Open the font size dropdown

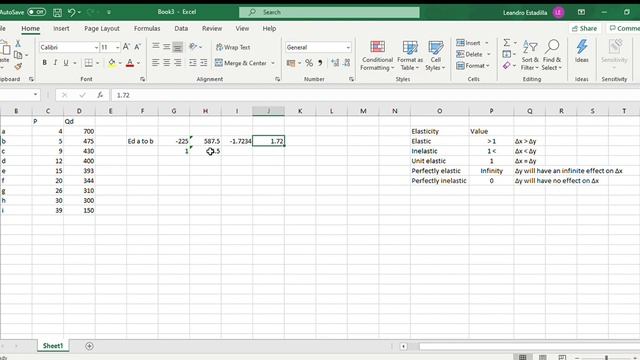pos(117,47)
